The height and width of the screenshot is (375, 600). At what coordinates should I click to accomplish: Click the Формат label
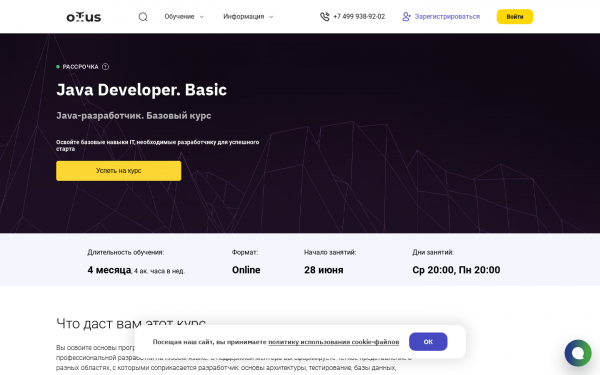click(x=245, y=252)
